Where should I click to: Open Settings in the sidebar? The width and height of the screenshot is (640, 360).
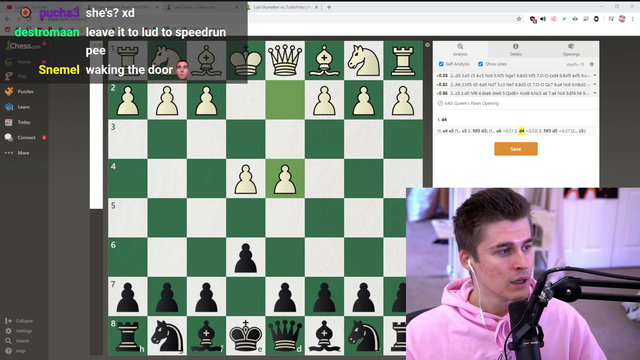pos(19,331)
